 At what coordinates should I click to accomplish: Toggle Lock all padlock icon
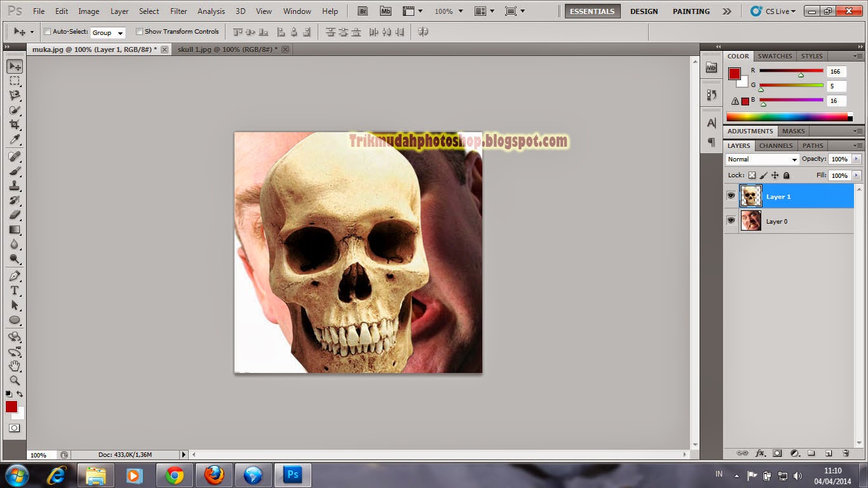coord(786,175)
